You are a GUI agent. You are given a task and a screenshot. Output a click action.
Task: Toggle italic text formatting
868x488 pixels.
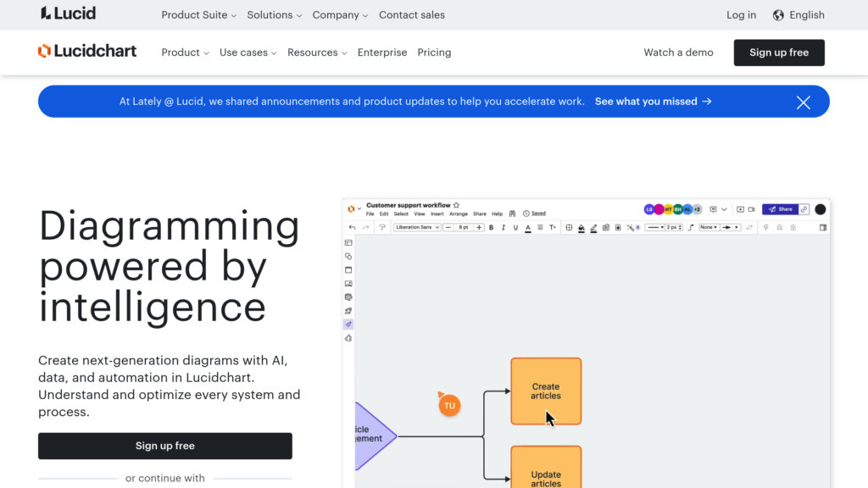502,227
